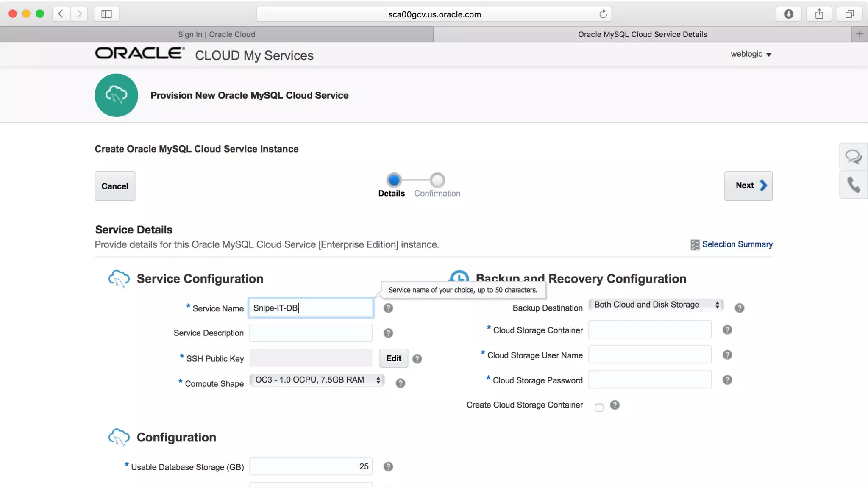Open Backup Destination dropdown

(x=656, y=305)
